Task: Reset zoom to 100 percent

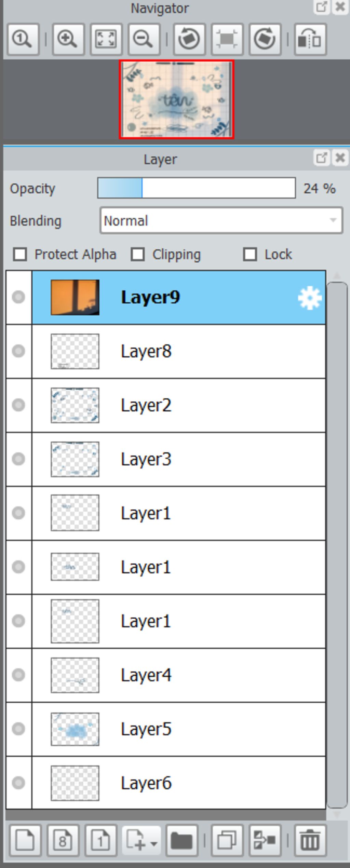Action: [x=23, y=39]
